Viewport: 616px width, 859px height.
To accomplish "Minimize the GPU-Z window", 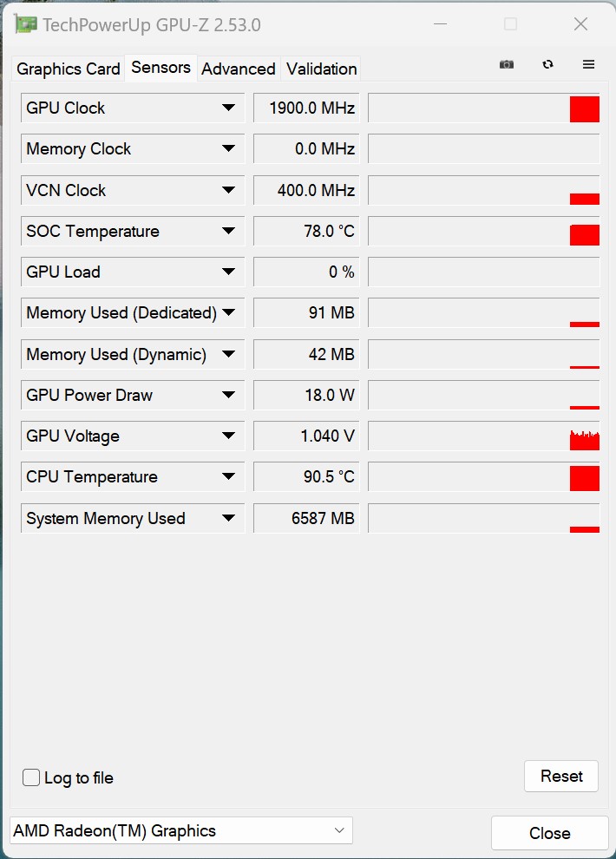I will pyautogui.click(x=440, y=24).
